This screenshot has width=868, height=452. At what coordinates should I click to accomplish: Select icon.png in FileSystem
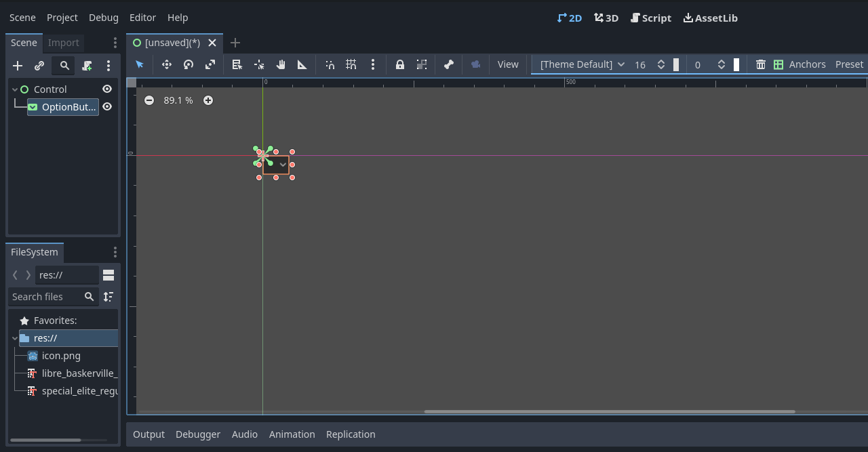coord(61,356)
